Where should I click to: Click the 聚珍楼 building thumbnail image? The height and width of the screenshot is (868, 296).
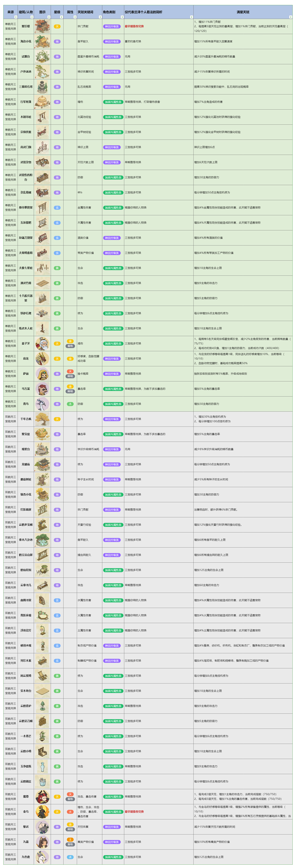pos(42,26)
